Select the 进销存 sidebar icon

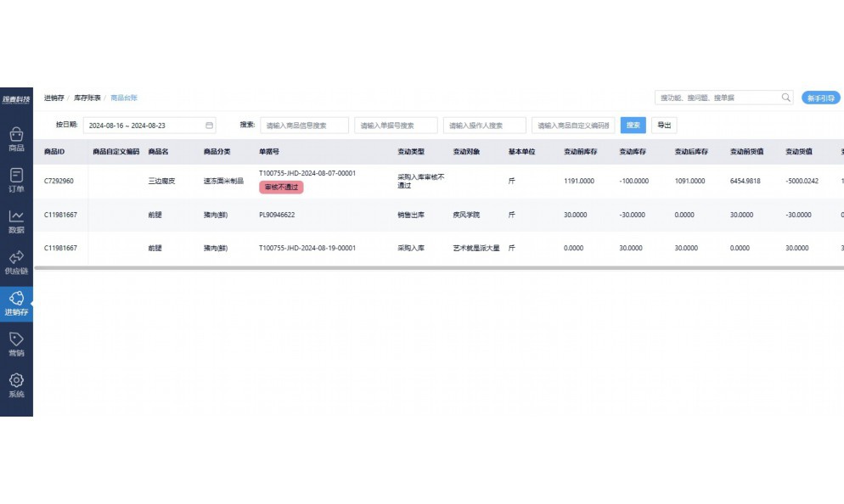pos(16,302)
